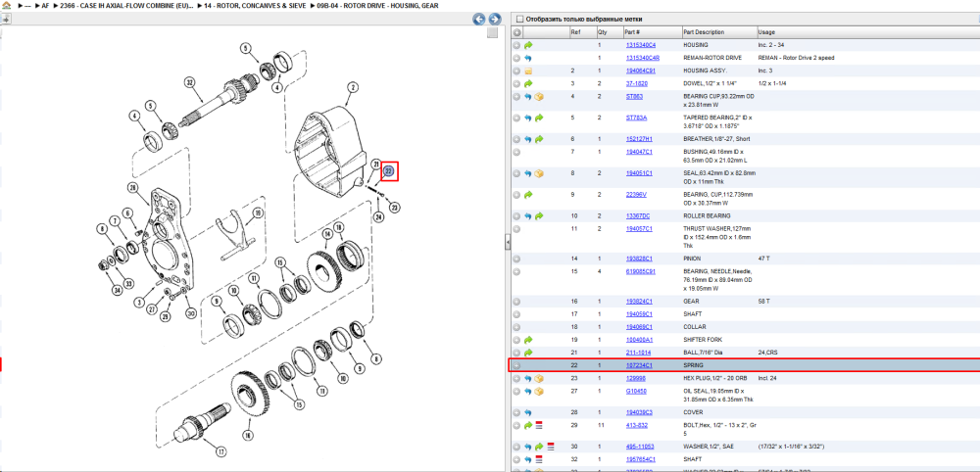Select callout 28 cover in the diagram

(x=132, y=187)
